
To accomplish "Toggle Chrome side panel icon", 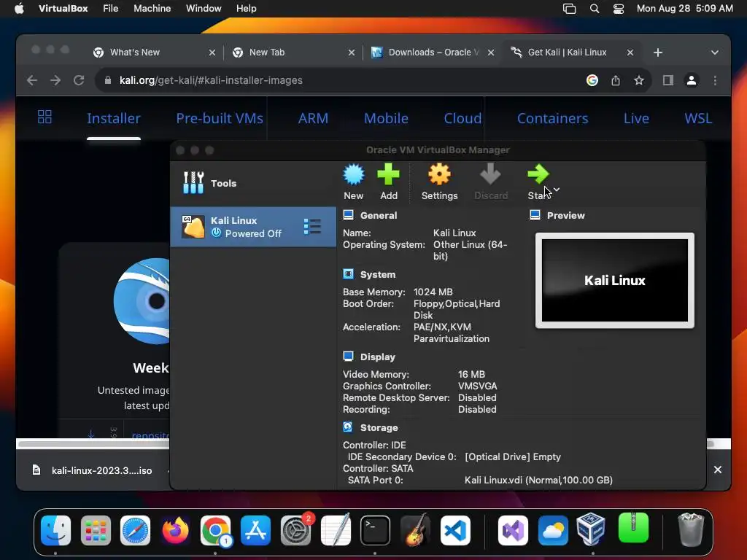I will coord(668,80).
